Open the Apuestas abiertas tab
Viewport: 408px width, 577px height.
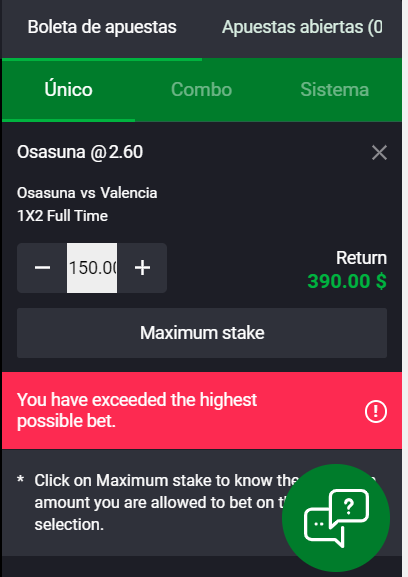click(302, 27)
